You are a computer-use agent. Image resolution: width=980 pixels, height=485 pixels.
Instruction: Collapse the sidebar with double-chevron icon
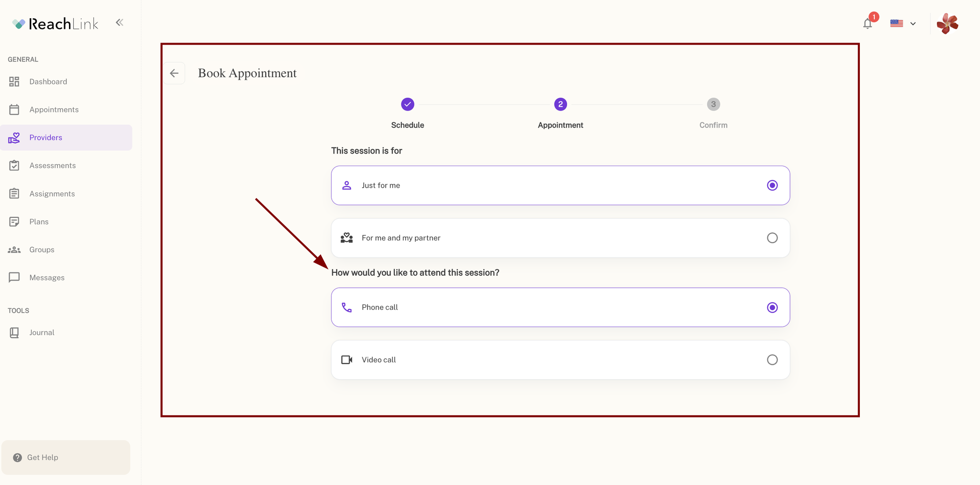click(120, 23)
